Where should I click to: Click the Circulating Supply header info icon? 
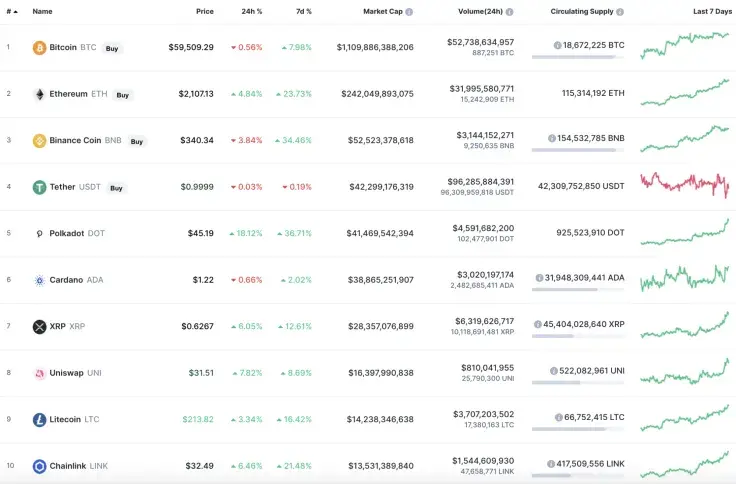pos(620,12)
